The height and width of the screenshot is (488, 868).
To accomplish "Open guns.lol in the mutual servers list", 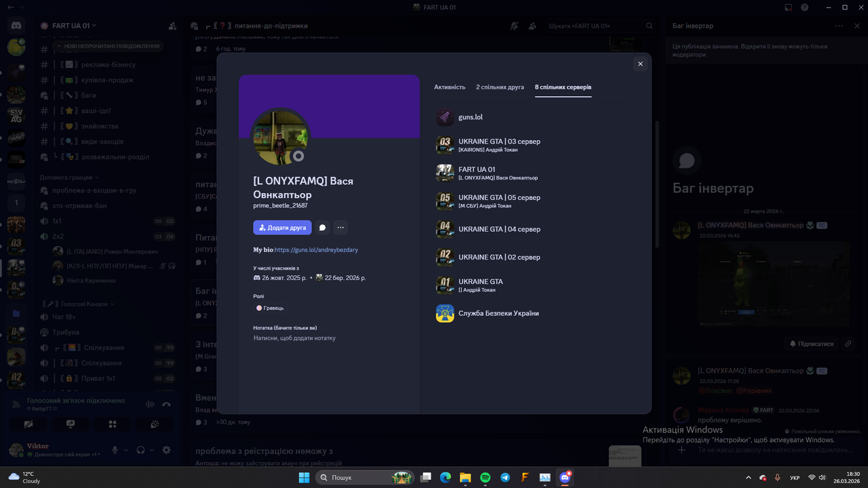I will [532, 117].
